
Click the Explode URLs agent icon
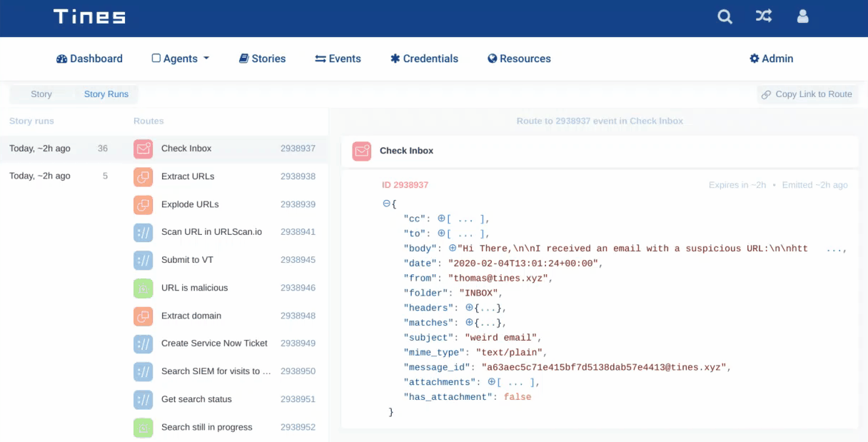tap(143, 204)
